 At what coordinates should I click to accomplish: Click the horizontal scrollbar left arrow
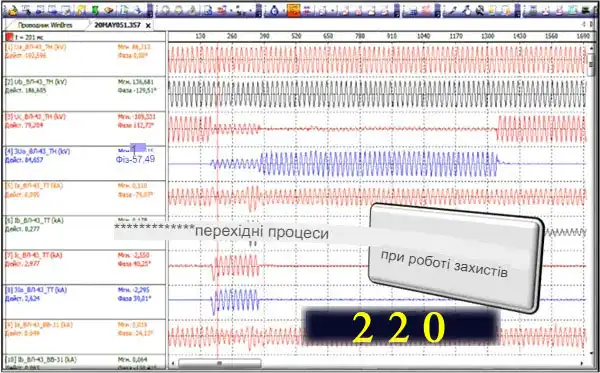(173, 363)
